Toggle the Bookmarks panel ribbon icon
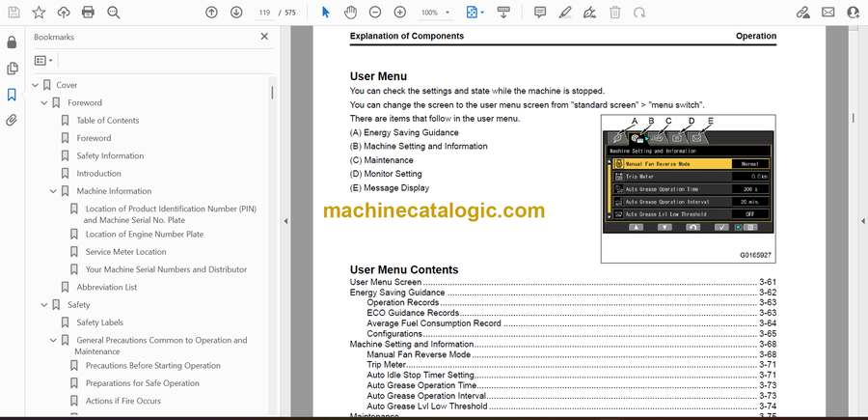 pyautogui.click(x=12, y=95)
